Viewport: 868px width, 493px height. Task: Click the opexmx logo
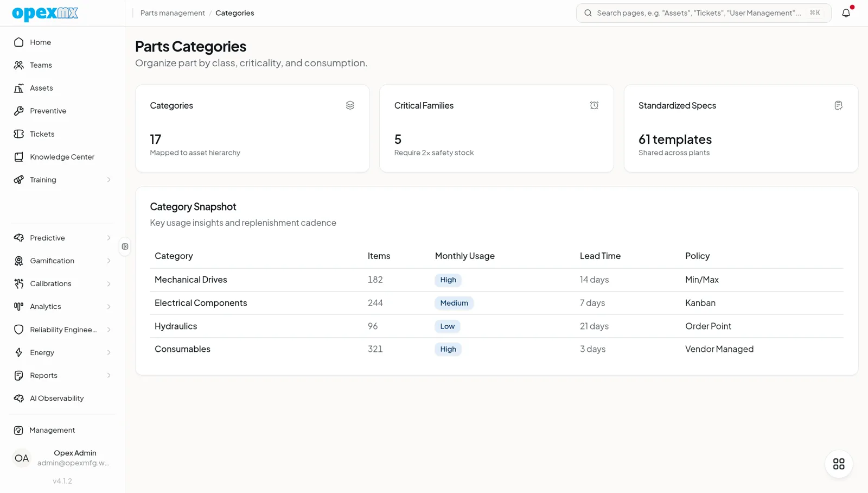(45, 13)
